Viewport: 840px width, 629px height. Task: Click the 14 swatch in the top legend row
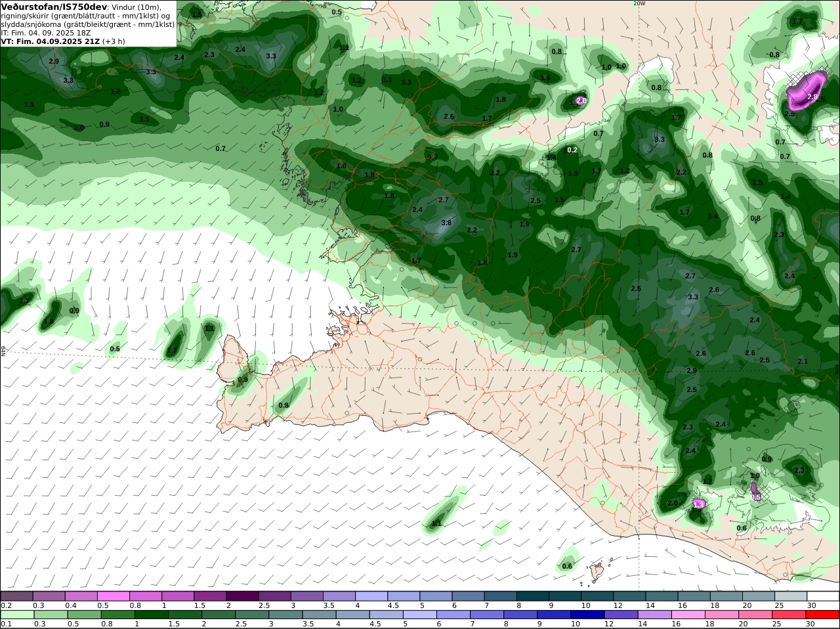[x=661, y=596]
